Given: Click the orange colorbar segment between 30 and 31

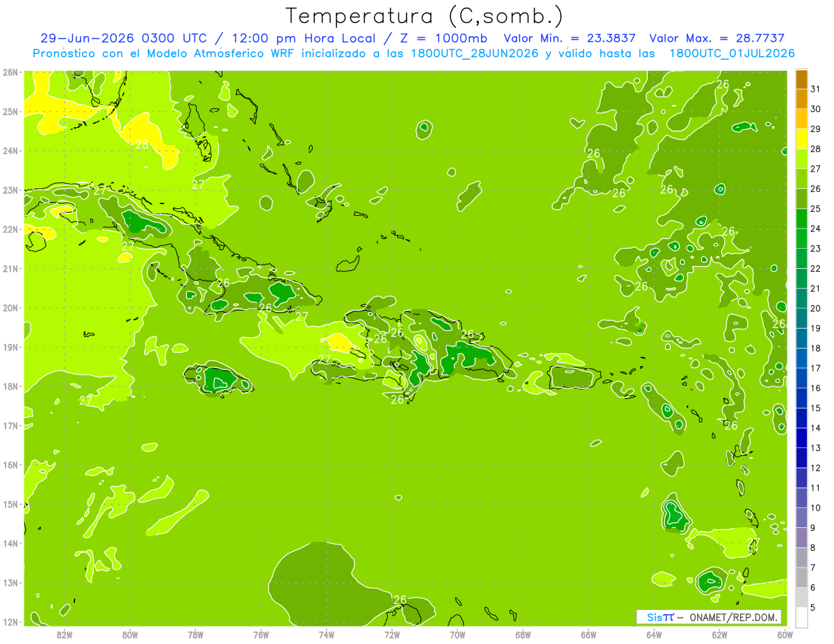Looking at the screenshot, I should pos(801,99).
